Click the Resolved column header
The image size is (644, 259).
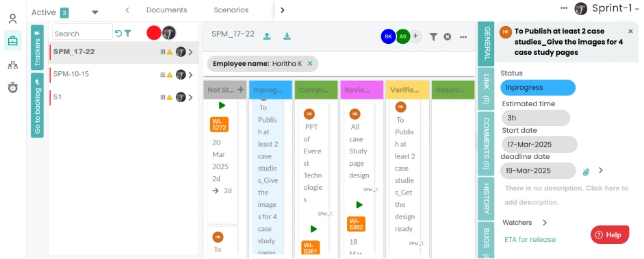453,90
